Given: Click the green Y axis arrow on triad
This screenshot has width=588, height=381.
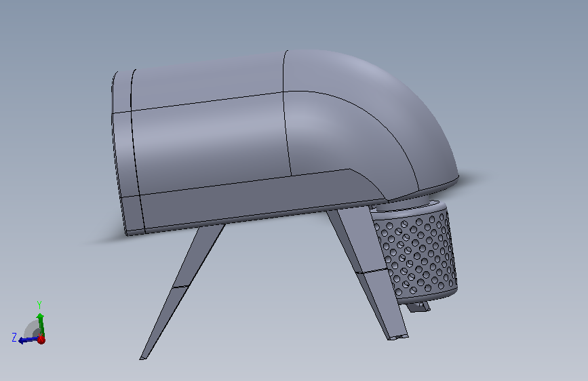Looking at the screenshot, I should coord(41,324).
